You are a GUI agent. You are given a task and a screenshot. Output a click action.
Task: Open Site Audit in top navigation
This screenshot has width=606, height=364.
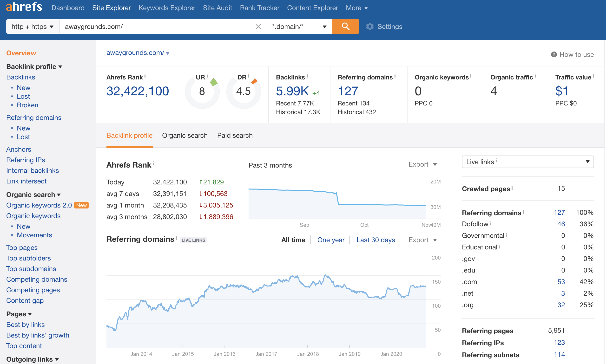click(x=217, y=8)
